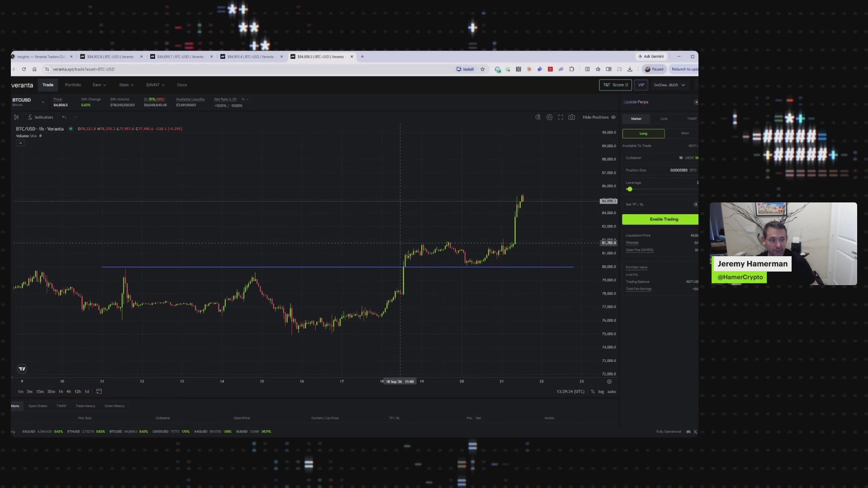This screenshot has width=868, height=488.
Task: Open the Docs page
Action: [x=182, y=85]
